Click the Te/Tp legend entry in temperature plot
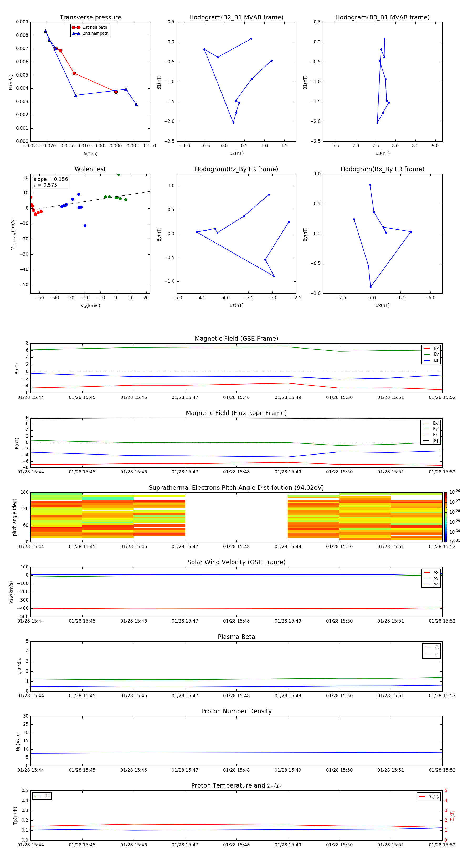Viewport: 473px width, 868px height. pyautogui.click(x=429, y=797)
